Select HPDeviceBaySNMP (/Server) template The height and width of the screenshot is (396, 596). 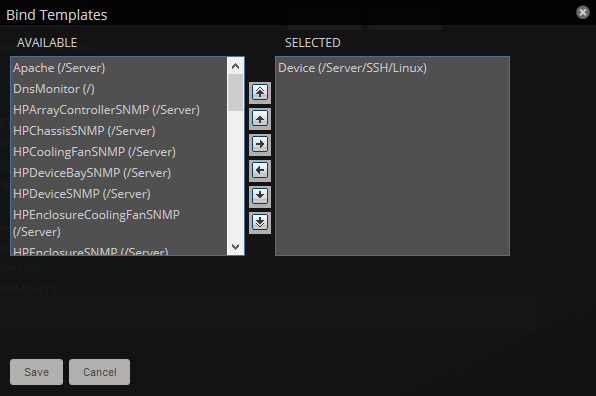click(119, 173)
